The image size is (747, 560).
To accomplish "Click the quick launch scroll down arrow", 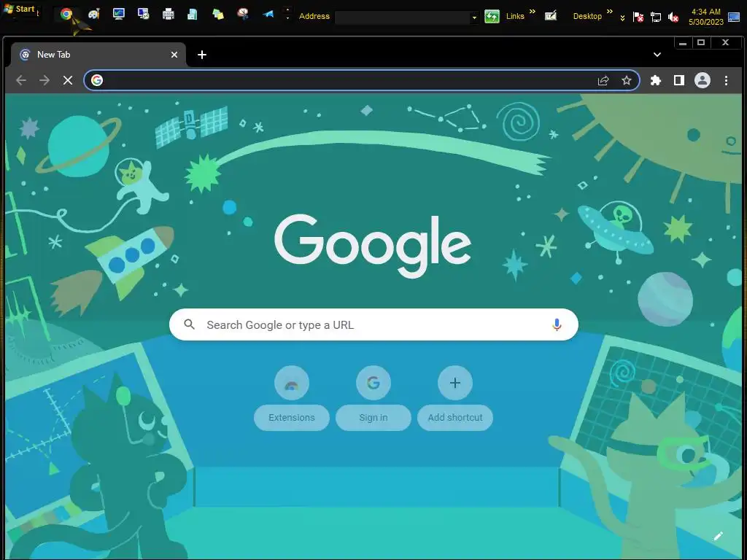I will point(287,18).
